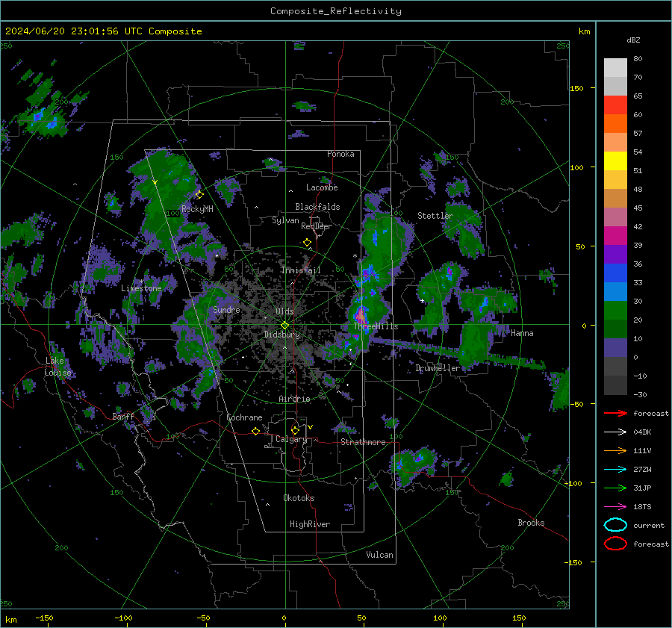This screenshot has width=672, height=628.
Task: Click the Sylvan label
Action: (285, 220)
